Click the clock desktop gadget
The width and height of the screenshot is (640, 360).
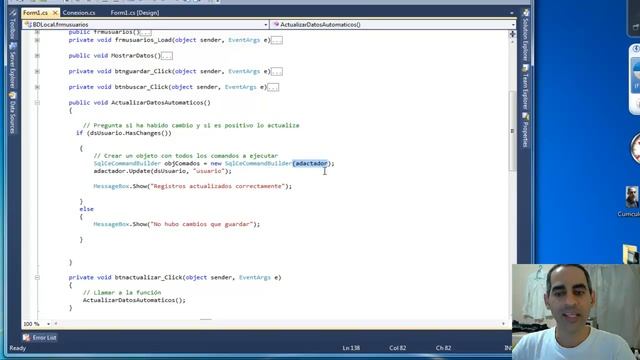pos(636,149)
